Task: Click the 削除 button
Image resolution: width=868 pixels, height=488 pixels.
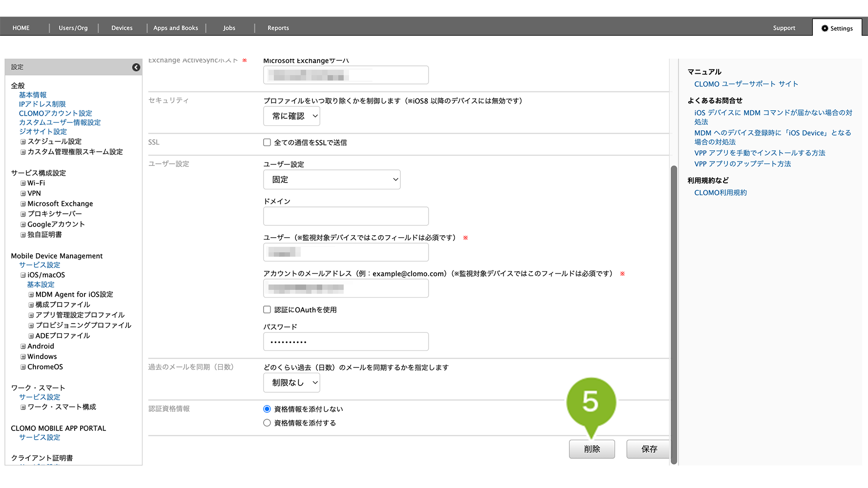Action: coord(592,449)
